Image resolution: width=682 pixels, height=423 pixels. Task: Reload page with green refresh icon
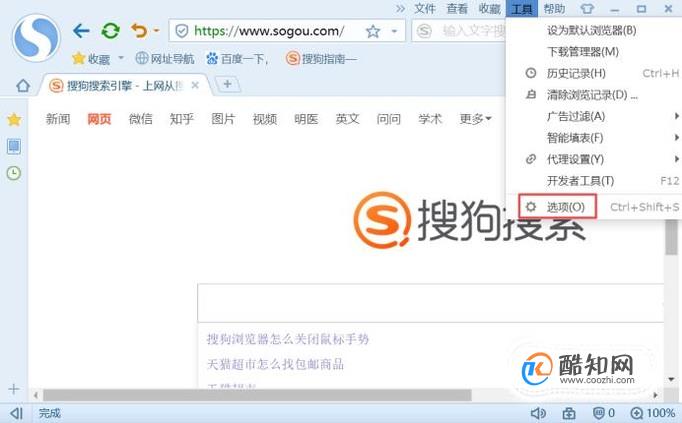click(110, 31)
